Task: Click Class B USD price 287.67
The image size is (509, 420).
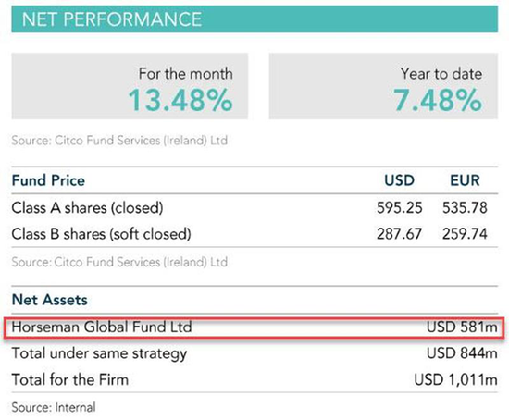Action: pyautogui.click(x=399, y=234)
